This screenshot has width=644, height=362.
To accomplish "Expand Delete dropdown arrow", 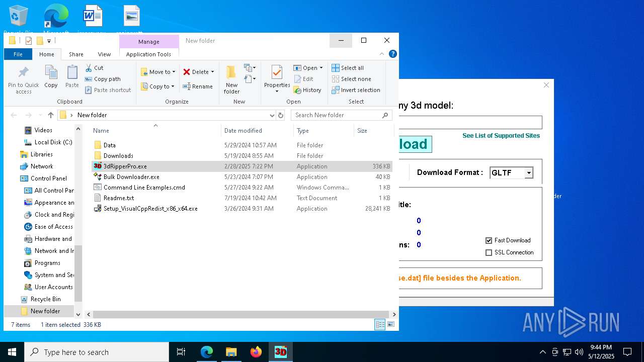I will click(x=212, y=72).
